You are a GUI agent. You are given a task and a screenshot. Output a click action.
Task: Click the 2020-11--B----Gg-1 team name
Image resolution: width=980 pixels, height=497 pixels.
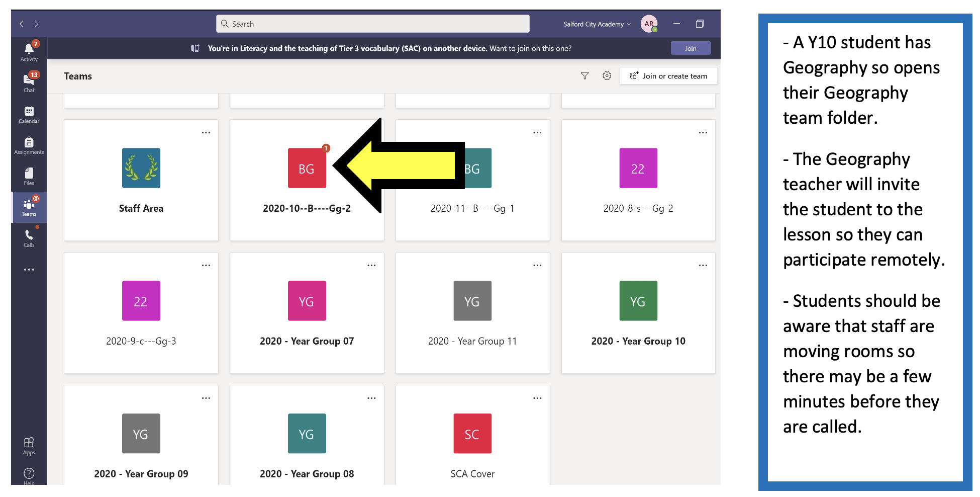pyautogui.click(x=472, y=208)
